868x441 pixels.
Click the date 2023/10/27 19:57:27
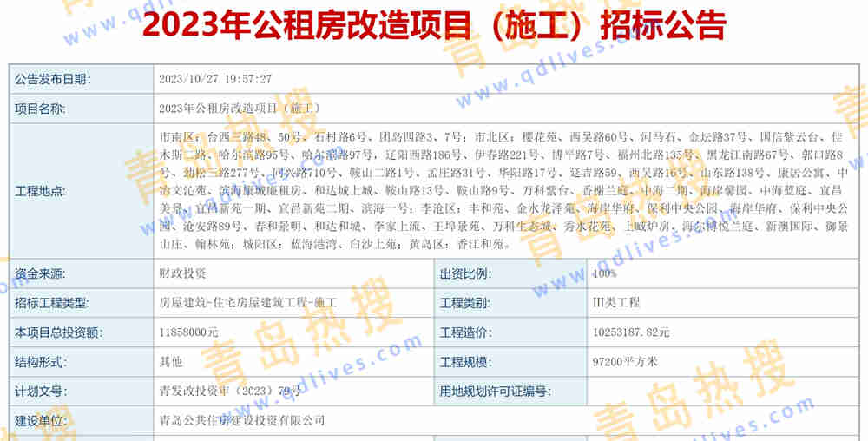(x=215, y=79)
